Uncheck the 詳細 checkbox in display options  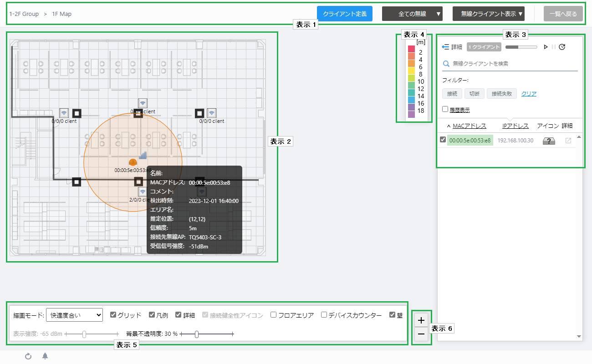point(179,314)
